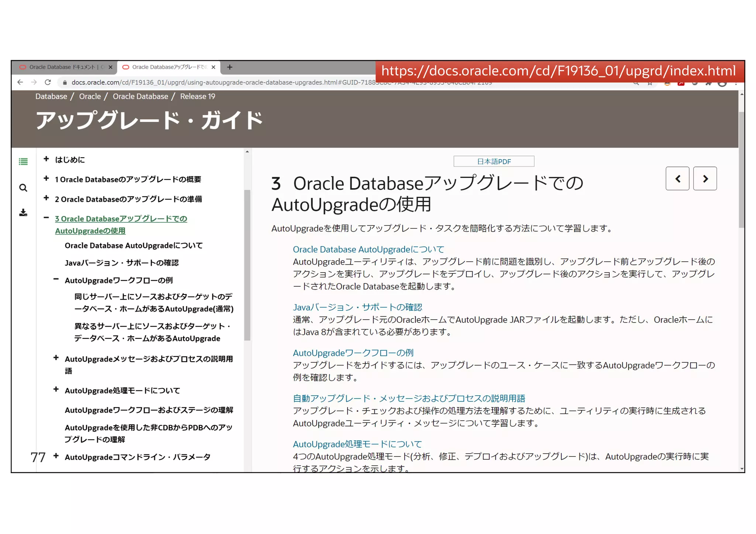Expand AutoUpgradeメッセージおよびプロセスの説明用語
Screen dimensions: 756x534
click(x=56, y=358)
